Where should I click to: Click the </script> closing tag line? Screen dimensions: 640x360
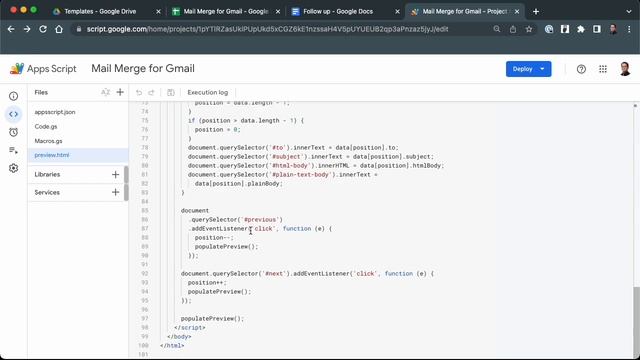(x=190, y=327)
